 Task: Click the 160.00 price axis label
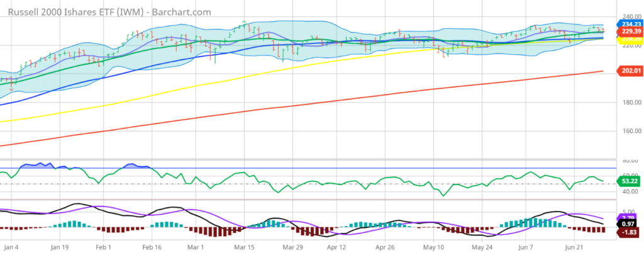[x=632, y=131]
